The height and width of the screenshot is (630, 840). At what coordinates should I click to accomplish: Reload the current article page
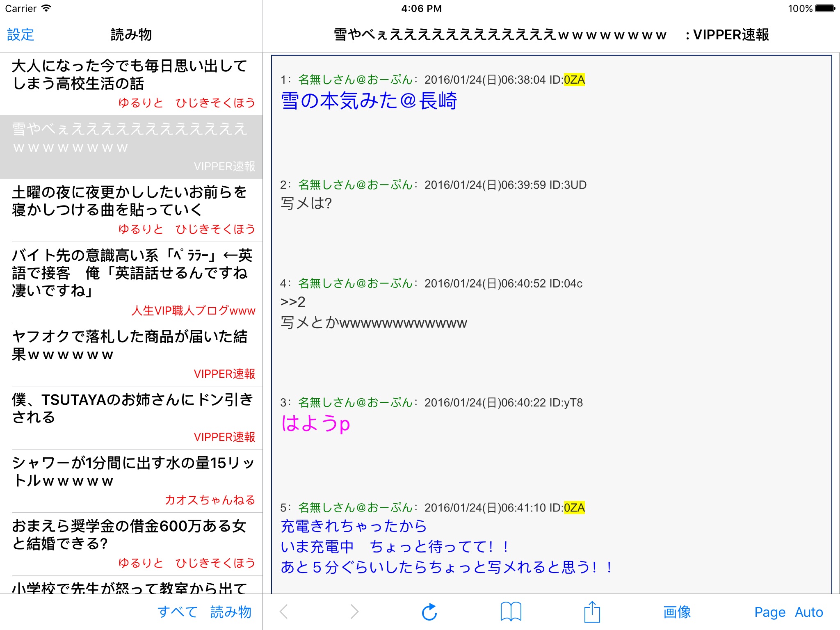point(429,612)
